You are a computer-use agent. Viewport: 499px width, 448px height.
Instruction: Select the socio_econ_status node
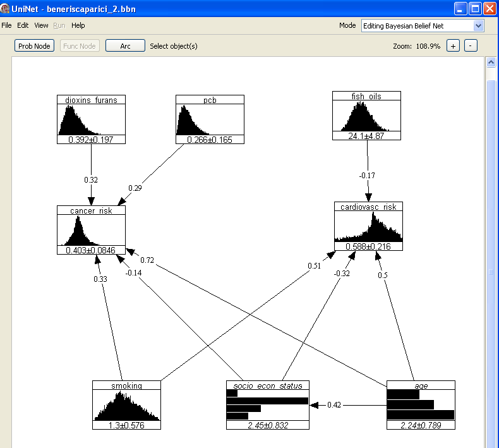click(x=268, y=405)
